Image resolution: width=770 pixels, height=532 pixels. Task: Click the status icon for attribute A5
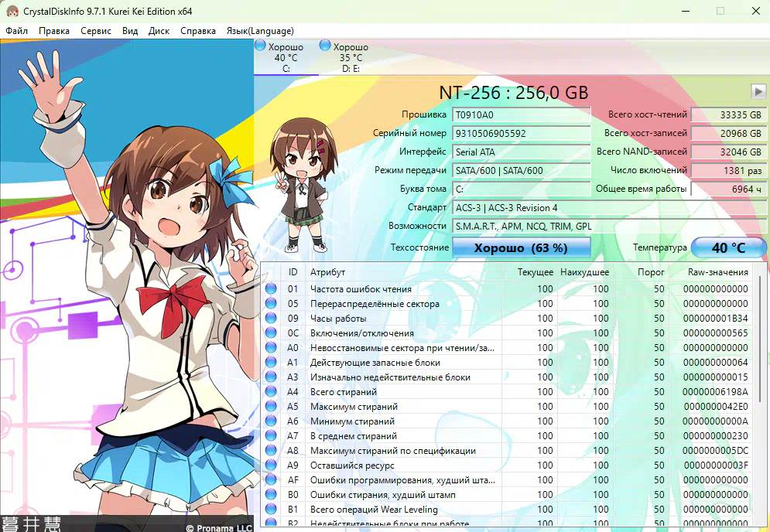click(271, 407)
